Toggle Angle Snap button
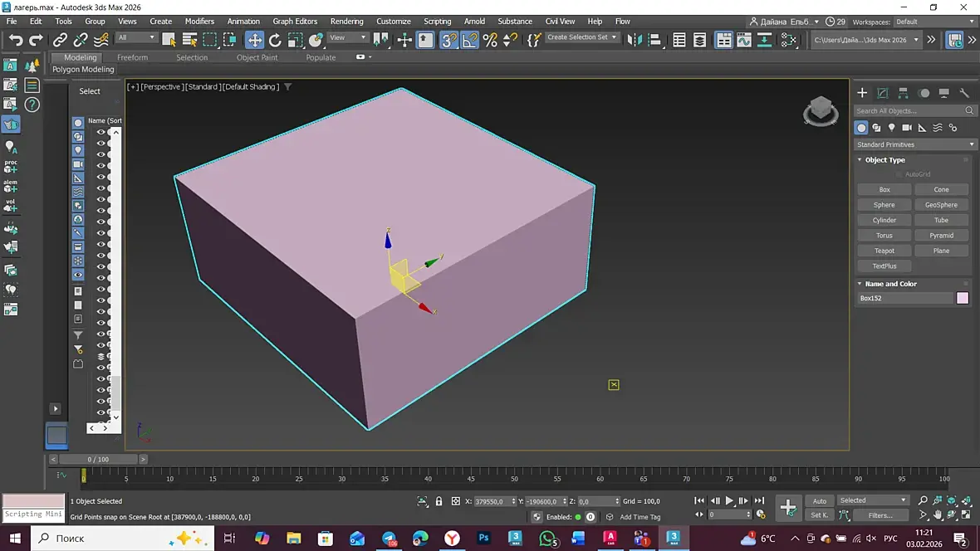The height and width of the screenshot is (551, 980). tap(469, 40)
